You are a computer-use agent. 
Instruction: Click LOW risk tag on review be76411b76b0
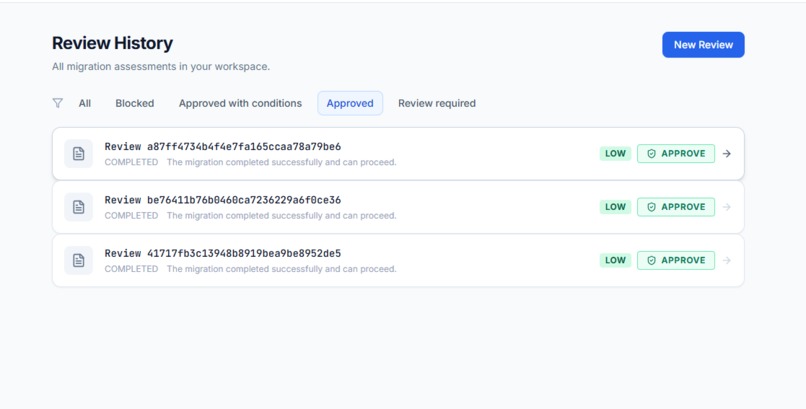click(615, 207)
